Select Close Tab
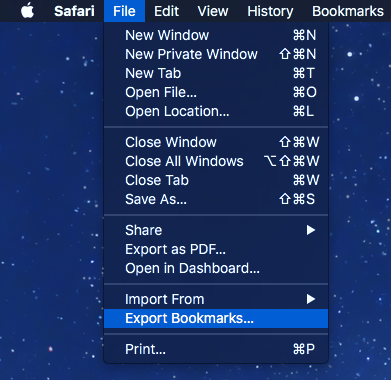Screen dimensions: 391x380 coord(216,180)
